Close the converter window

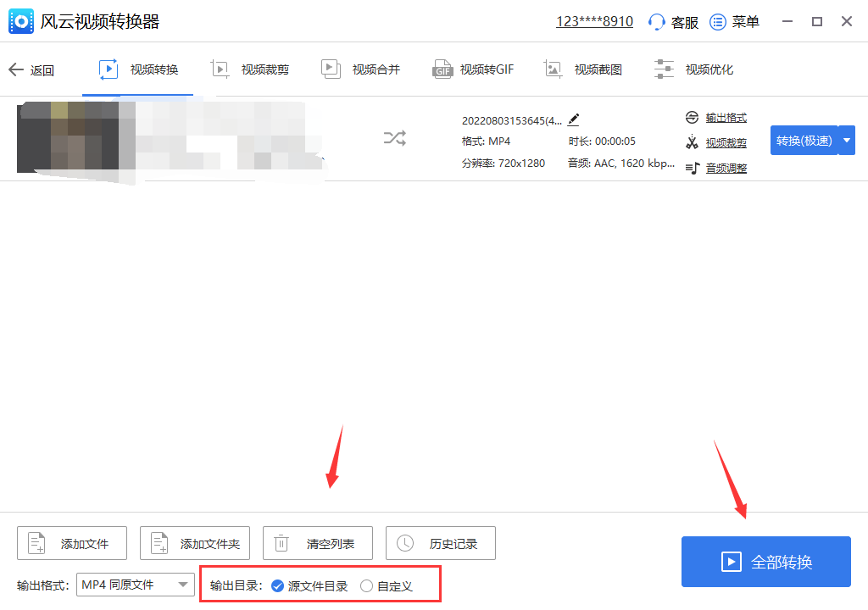[847, 21]
